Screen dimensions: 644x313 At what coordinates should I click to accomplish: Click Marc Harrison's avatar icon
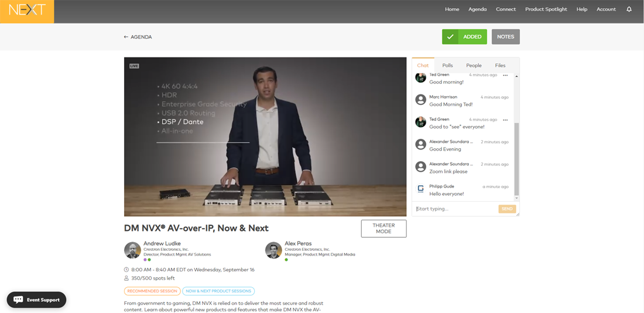420,100
